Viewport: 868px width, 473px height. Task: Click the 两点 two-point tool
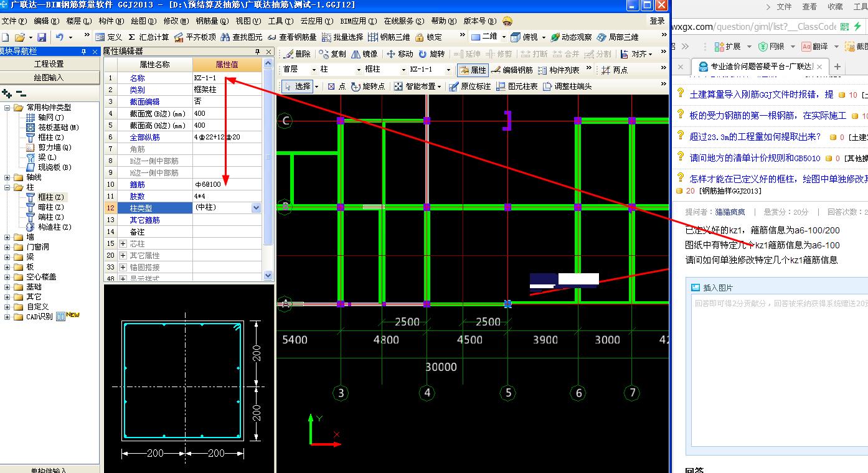[615, 70]
